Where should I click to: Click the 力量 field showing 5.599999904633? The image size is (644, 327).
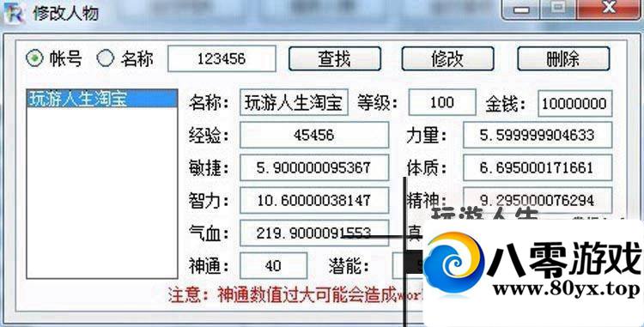click(x=538, y=135)
